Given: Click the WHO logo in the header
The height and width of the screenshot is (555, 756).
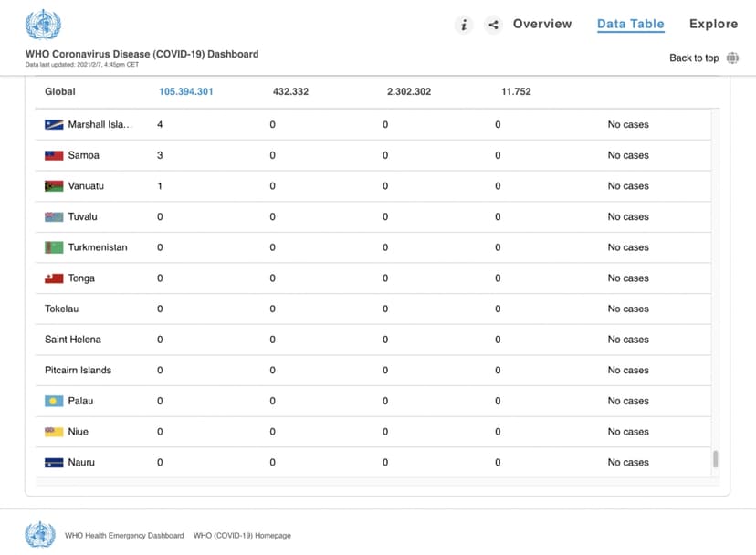Looking at the screenshot, I should coord(42,25).
